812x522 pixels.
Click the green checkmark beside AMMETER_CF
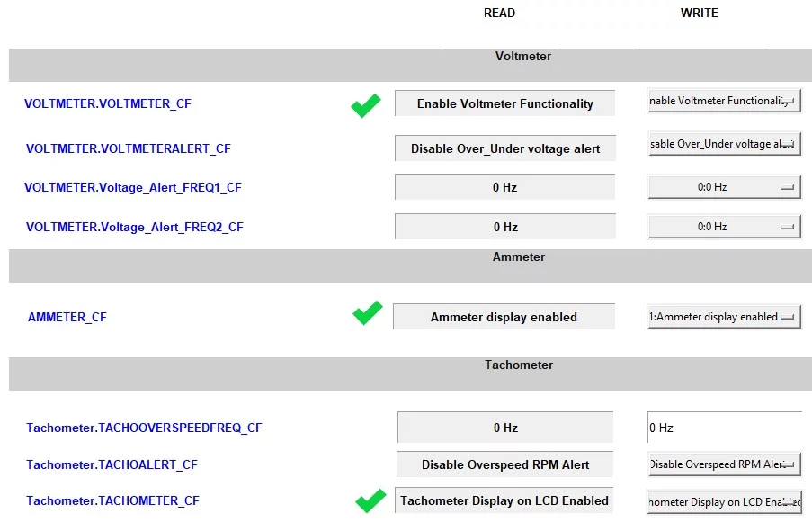[367, 313]
